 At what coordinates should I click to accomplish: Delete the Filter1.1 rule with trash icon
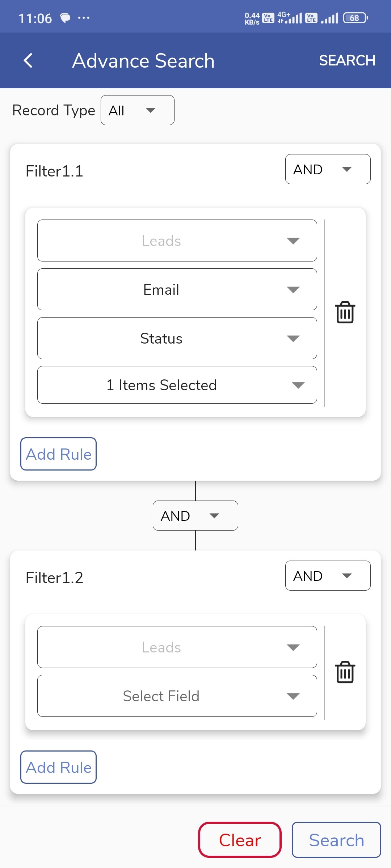[345, 312]
